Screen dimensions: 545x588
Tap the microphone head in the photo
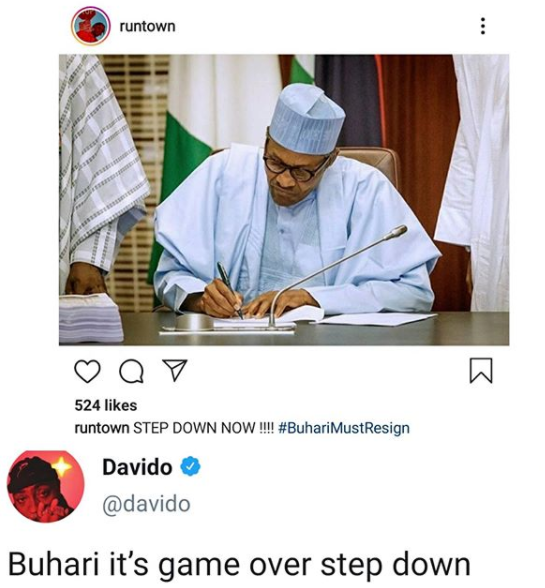(x=396, y=232)
